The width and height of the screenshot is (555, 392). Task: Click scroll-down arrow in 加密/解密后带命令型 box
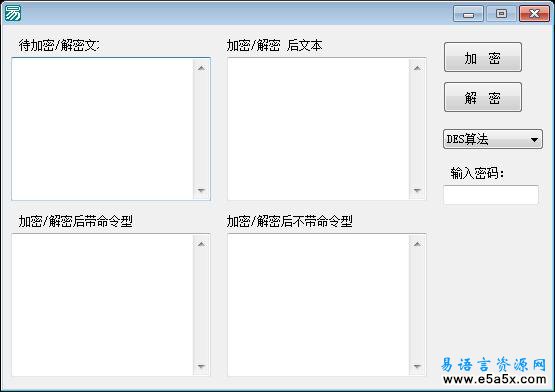[201, 367]
